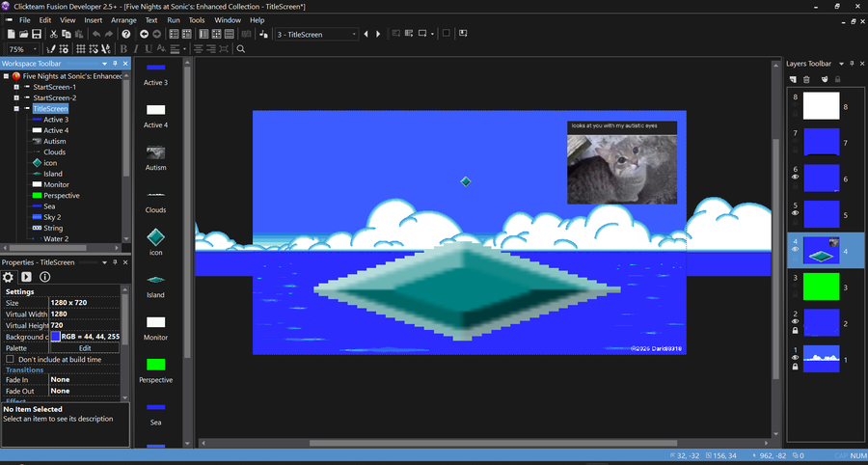Open the 75% zoom level dropdown
The image size is (868, 465).
click(x=36, y=48)
